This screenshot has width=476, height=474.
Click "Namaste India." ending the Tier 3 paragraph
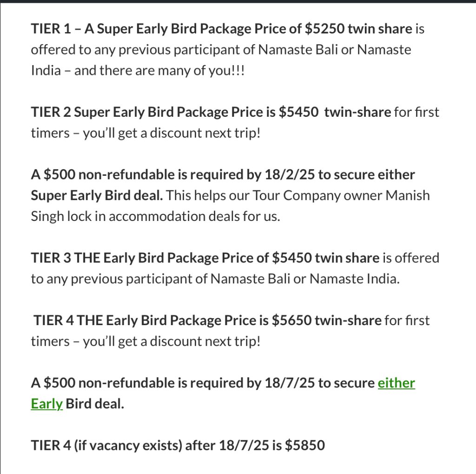click(355, 279)
